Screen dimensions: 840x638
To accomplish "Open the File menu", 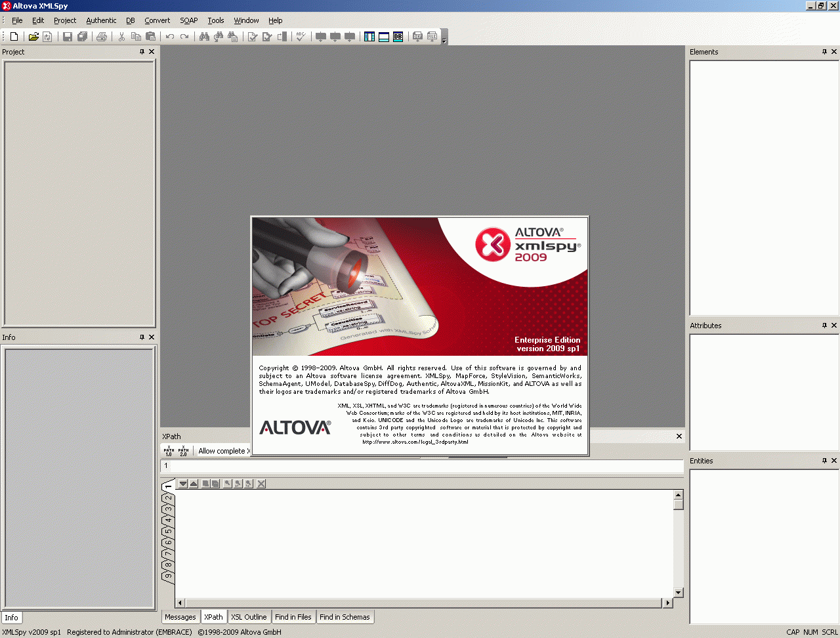I will pos(17,20).
